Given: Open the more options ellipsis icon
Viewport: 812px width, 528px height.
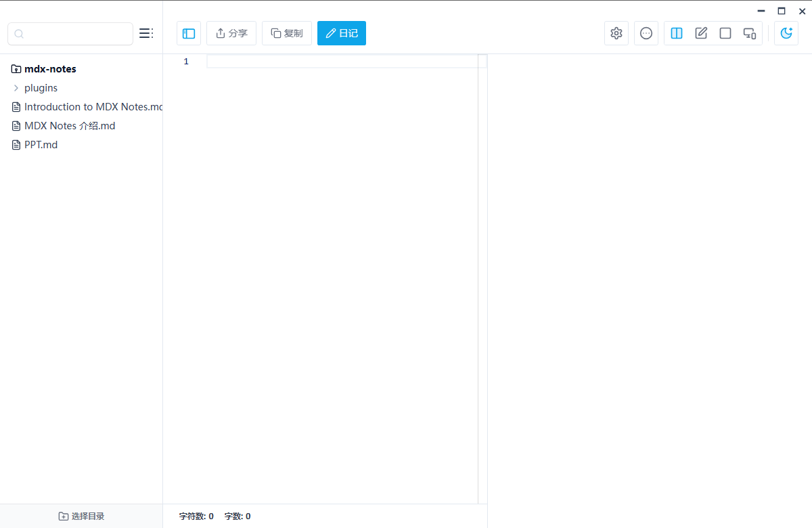Looking at the screenshot, I should click(x=646, y=32).
